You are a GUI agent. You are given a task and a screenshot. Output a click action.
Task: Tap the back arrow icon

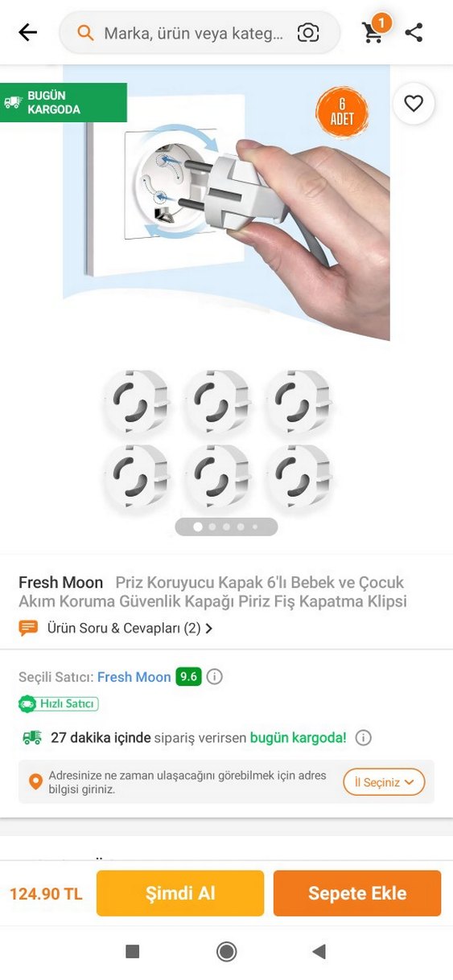28,32
